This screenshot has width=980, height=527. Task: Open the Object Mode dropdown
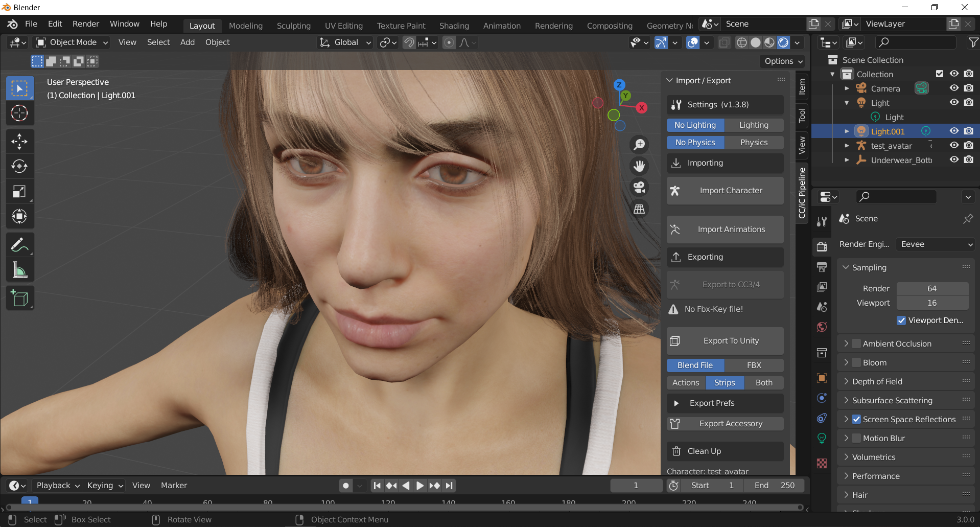click(x=72, y=42)
